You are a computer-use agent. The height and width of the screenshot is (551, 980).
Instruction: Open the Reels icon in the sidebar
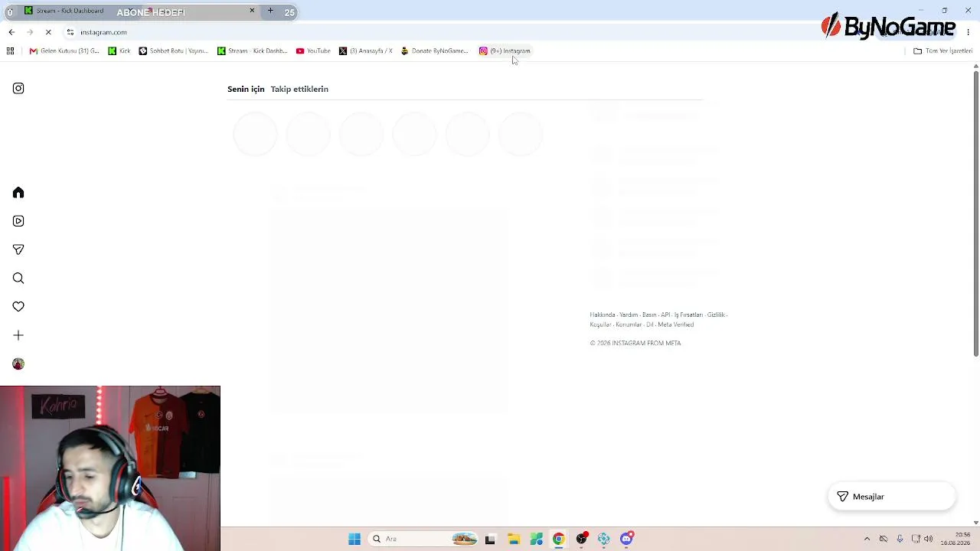coord(18,221)
